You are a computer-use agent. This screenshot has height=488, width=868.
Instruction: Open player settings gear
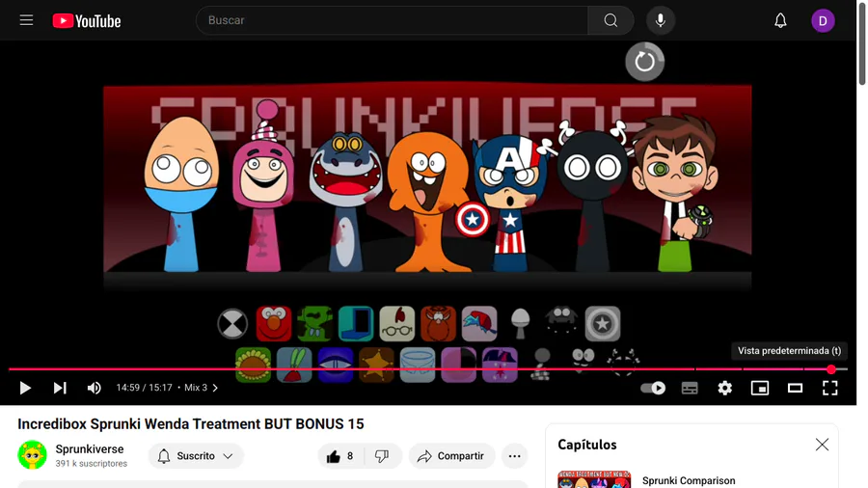click(724, 388)
